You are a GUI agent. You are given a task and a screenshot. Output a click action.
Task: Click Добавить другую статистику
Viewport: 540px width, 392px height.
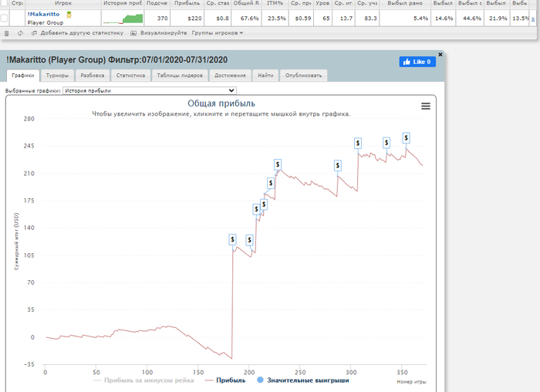(82, 33)
